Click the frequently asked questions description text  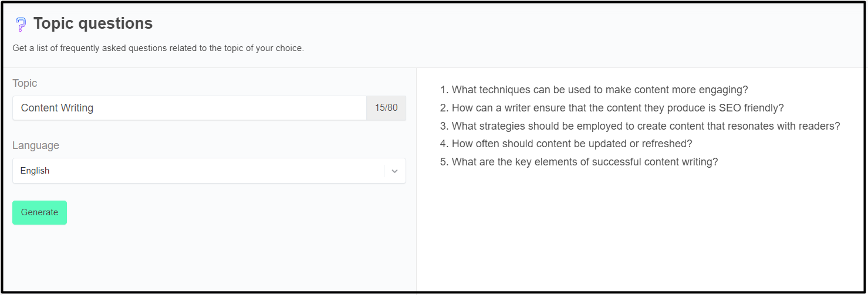(x=158, y=48)
